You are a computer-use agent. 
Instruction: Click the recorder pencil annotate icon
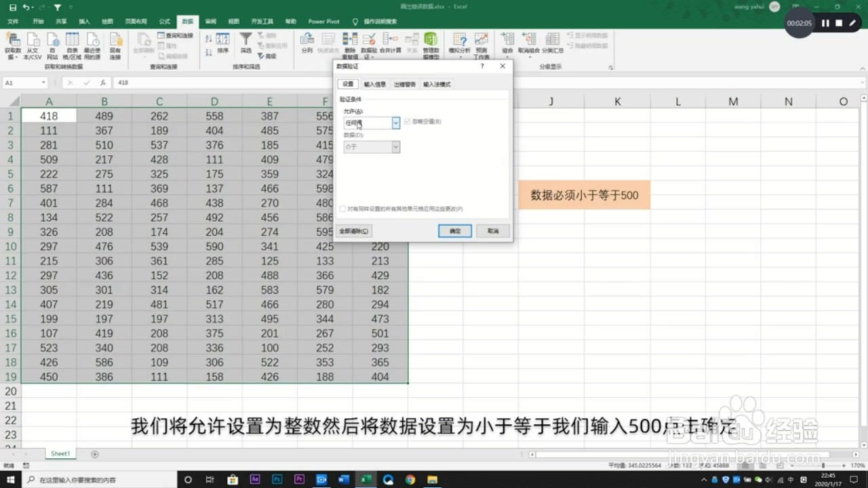tap(853, 23)
